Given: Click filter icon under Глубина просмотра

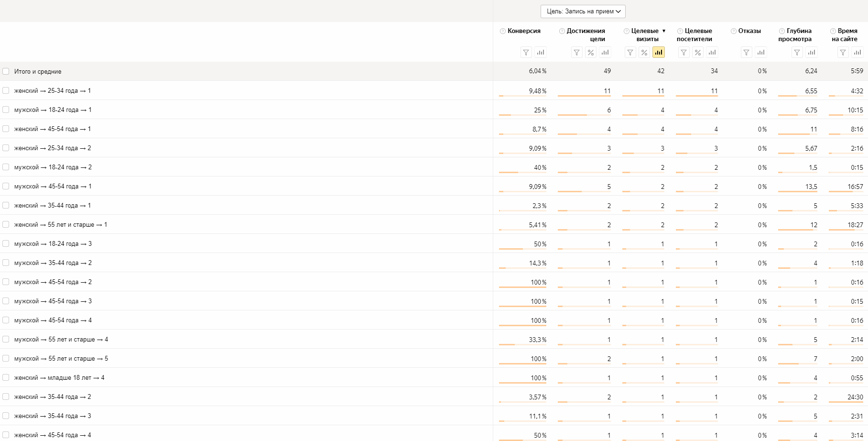Looking at the screenshot, I should (x=797, y=53).
